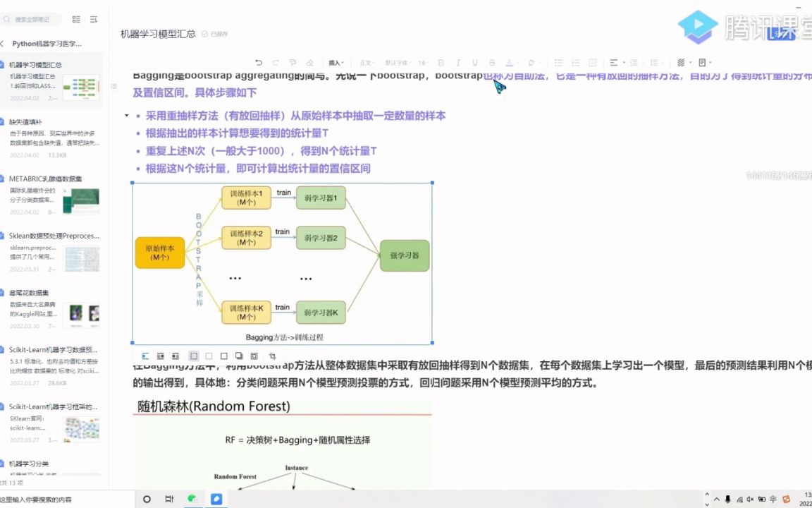The width and height of the screenshot is (812, 508).
Task: Toggle the numbered list format
Action: coord(575,63)
